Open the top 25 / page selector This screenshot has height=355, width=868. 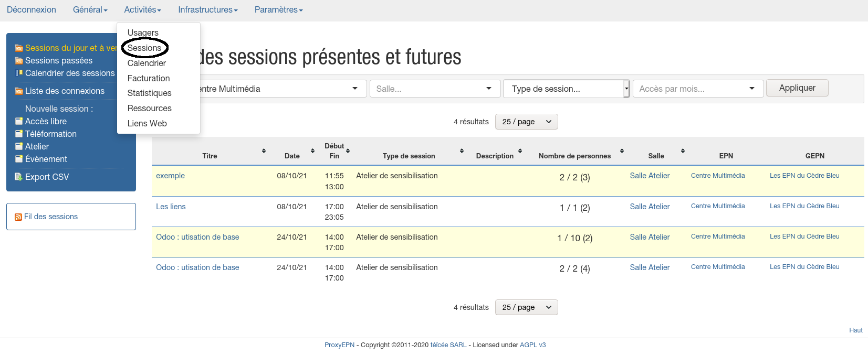[x=526, y=122]
